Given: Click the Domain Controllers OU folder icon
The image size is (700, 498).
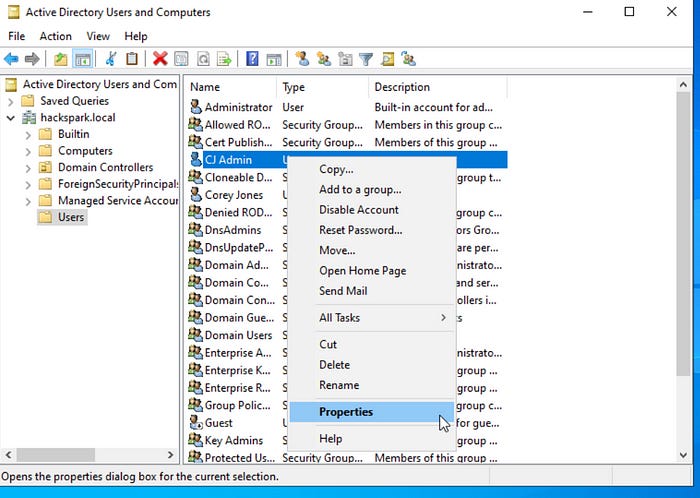Looking at the screenshot, I should (45, 167).
